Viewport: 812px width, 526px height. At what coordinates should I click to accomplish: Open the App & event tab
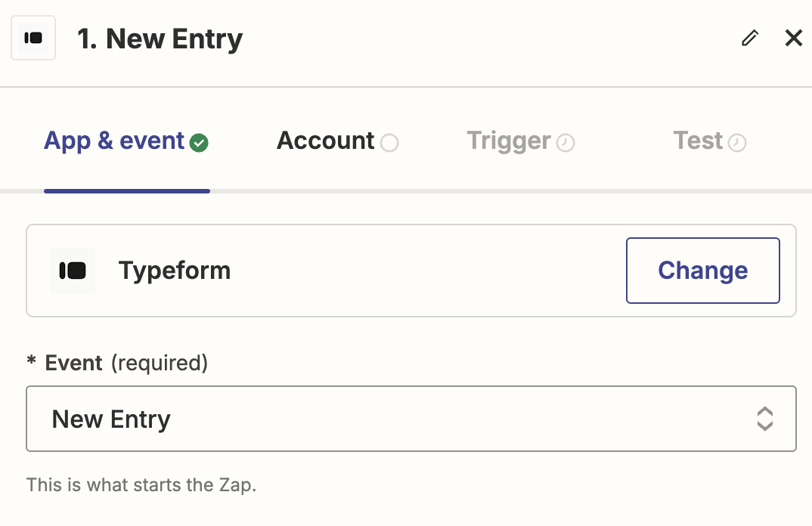(126, 141)
